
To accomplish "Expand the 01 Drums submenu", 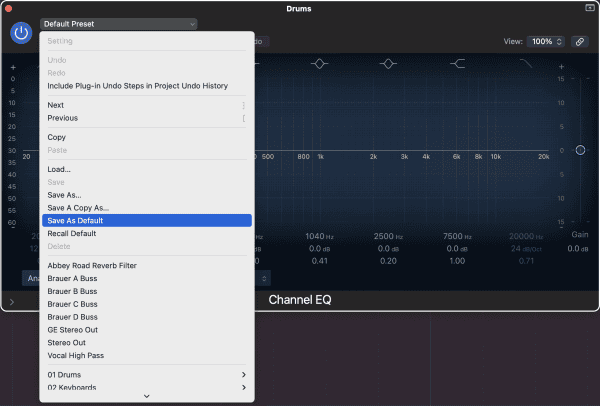I will [x=147, y=375].
